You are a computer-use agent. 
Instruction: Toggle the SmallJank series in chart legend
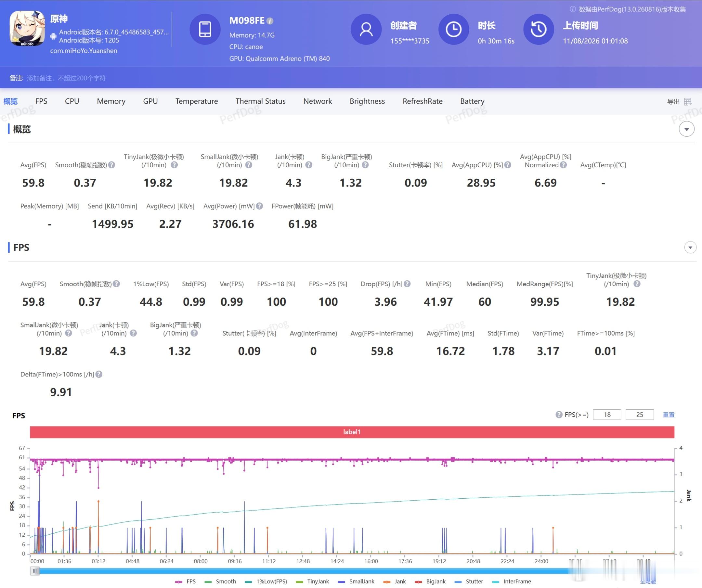pyautogui.click(x=356, y=582)
